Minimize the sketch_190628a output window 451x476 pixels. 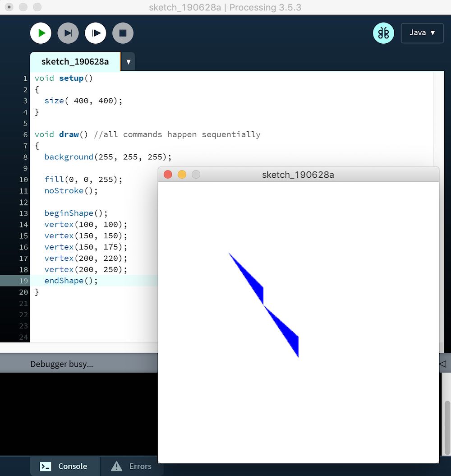182,175
